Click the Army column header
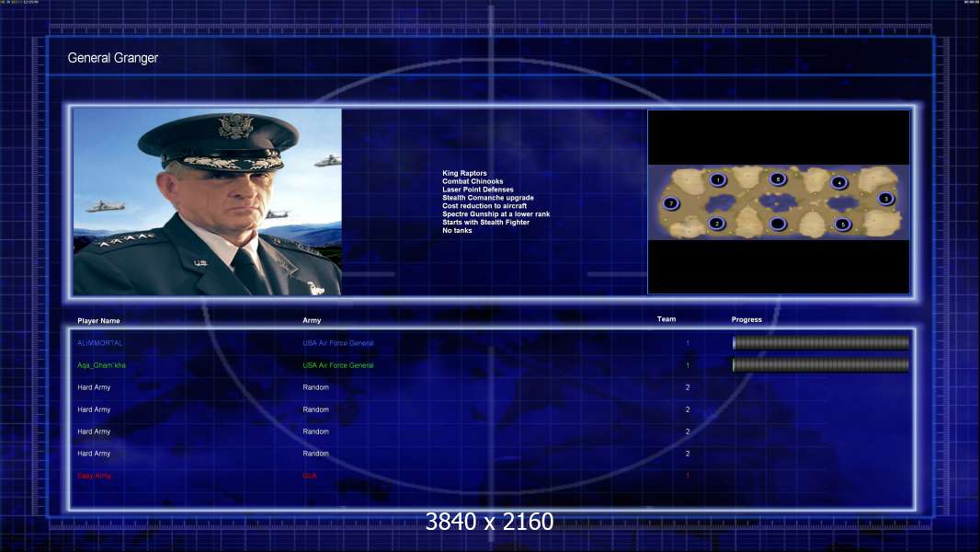Viewport: 980px width, 552px height. coord(312,320)
